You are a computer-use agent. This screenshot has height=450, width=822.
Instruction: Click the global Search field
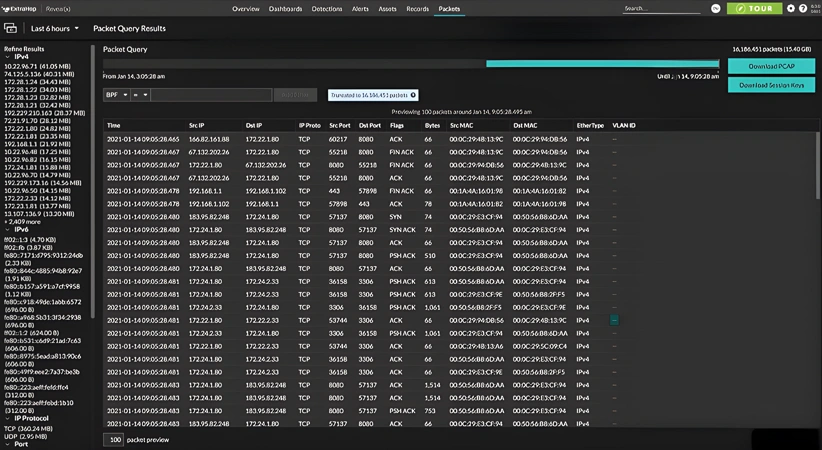point(661,9)
